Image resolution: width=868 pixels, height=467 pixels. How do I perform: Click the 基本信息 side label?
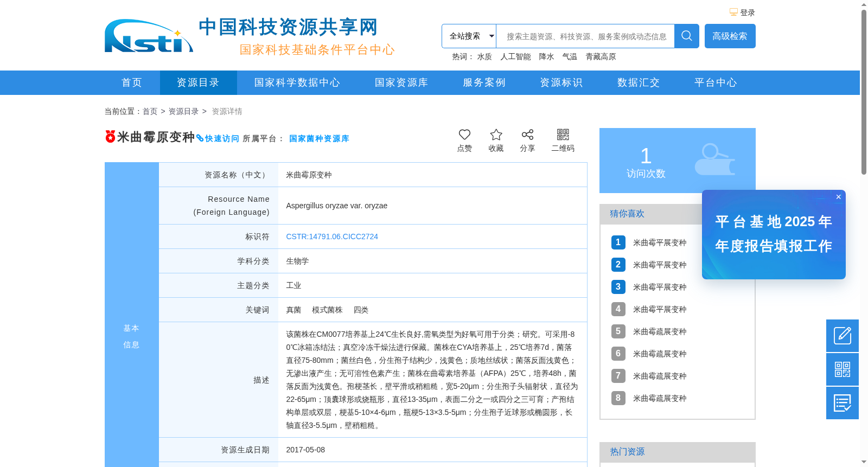tap(131, 336)
